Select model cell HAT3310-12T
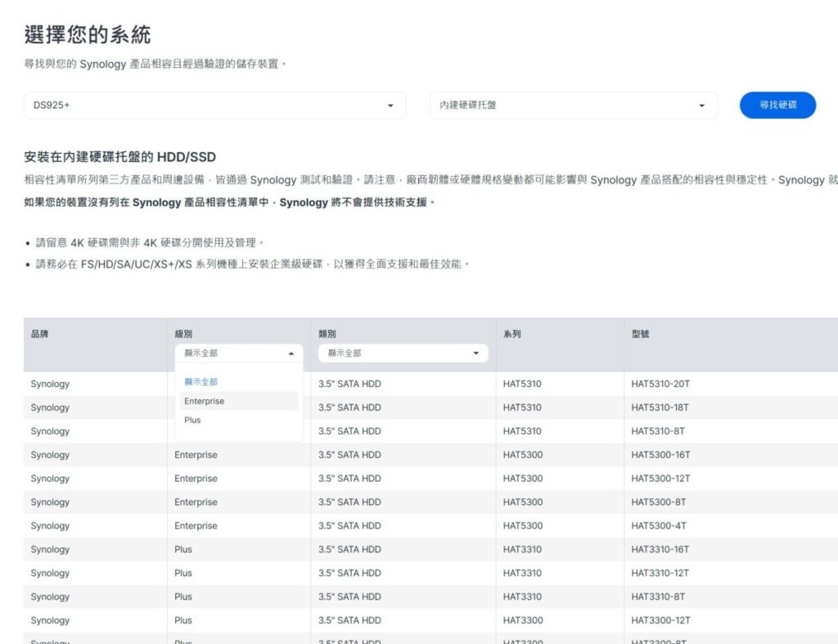Image resolution: width=838 pixels, height=644 pixels. point(660,573)
